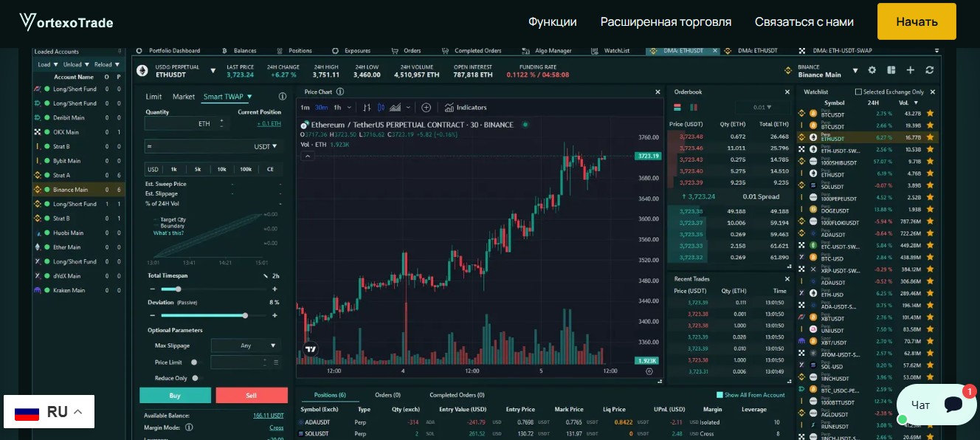This screenshot has height=440, width=980.
Task: Click the circled plus compare icon
Action: click(x=426, y=107)
